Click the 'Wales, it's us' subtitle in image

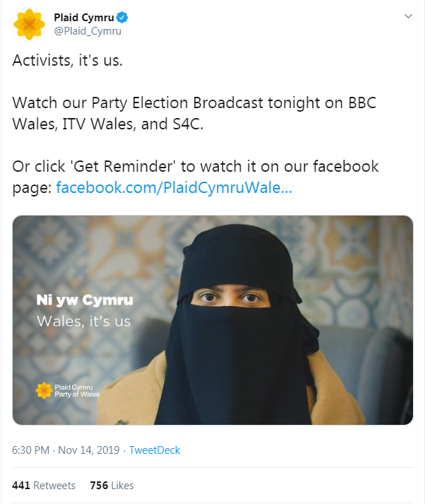83,322
